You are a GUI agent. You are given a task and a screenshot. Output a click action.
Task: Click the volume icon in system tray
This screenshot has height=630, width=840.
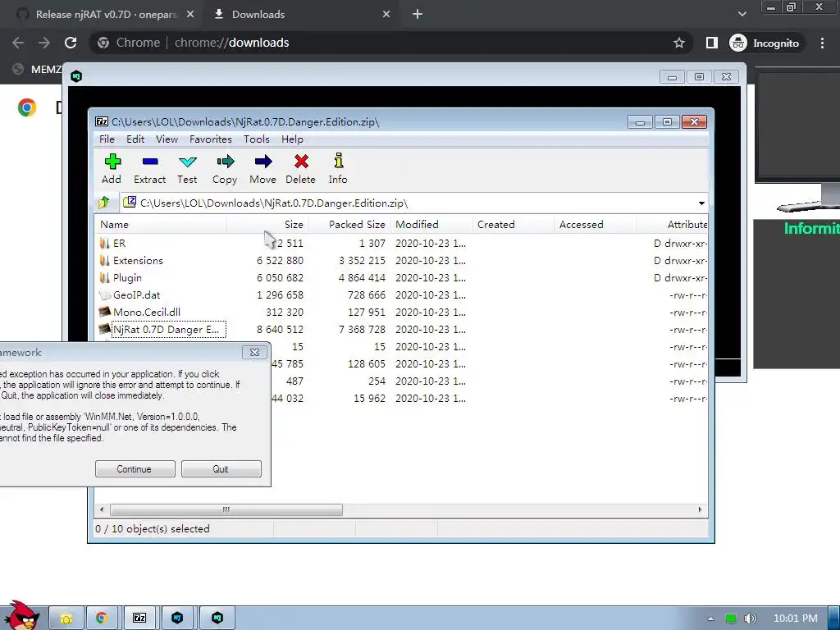tap(750, 619)
